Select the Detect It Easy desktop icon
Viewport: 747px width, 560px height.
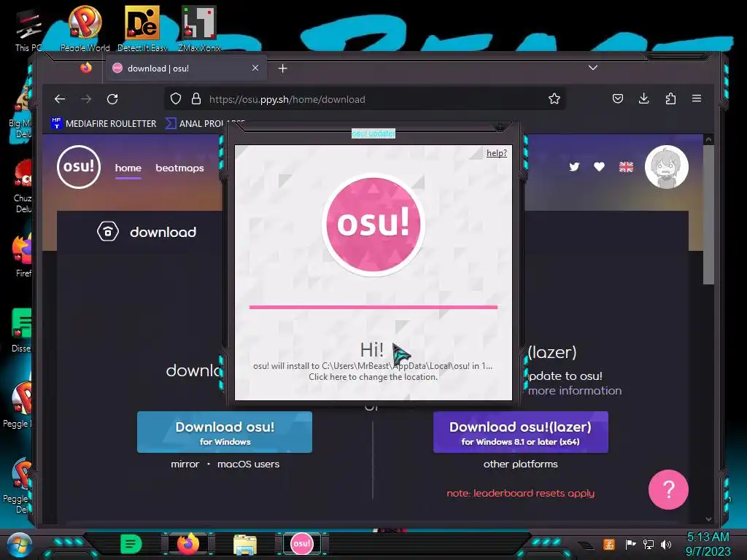(142, 28)
